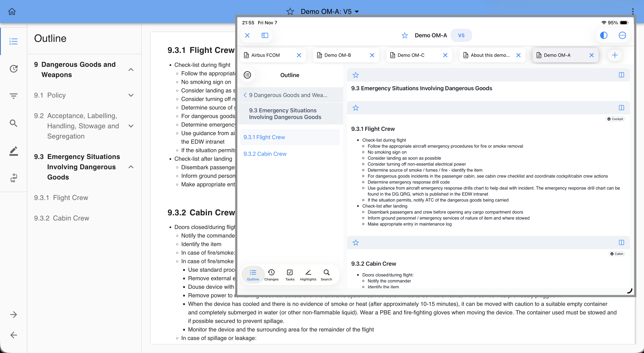This screenshot has height=353, width=644.
Task: Open 9.3.2 Cabin Crew link in tablet outline
Action: [x=265, y=154]
